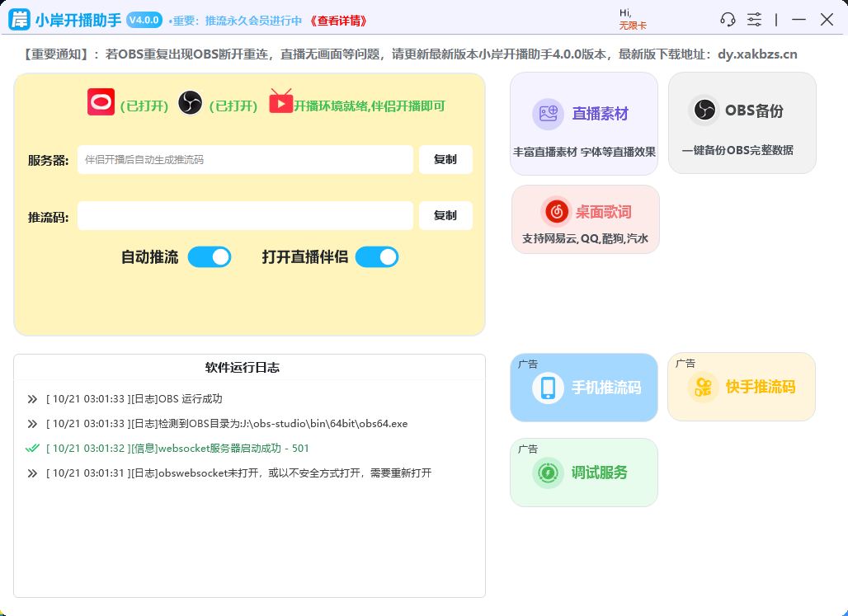This screenshot has height=616, width=848.
Task: Click the black OBS status icon
Action: coord(190,103)
